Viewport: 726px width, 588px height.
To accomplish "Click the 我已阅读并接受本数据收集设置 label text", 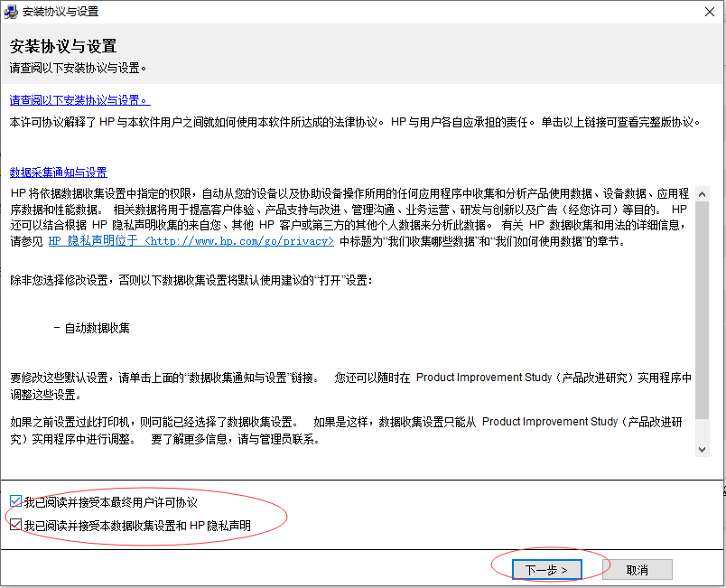I will click(x=137, y=525).
